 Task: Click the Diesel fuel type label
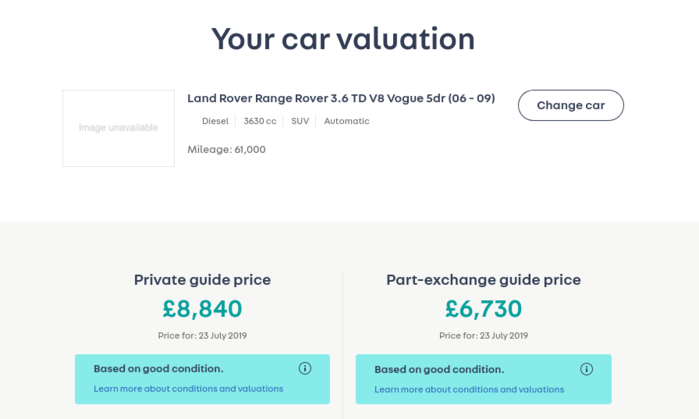coord(215,121)
